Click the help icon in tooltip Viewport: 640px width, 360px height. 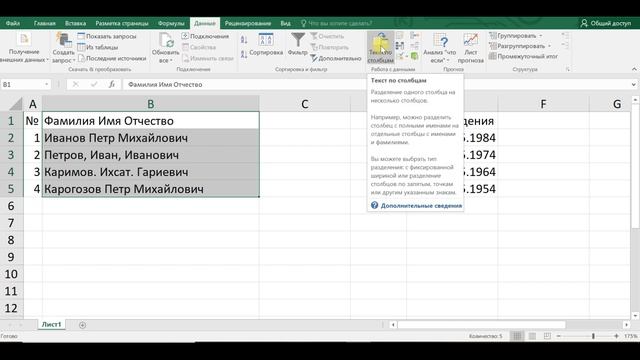374,205
